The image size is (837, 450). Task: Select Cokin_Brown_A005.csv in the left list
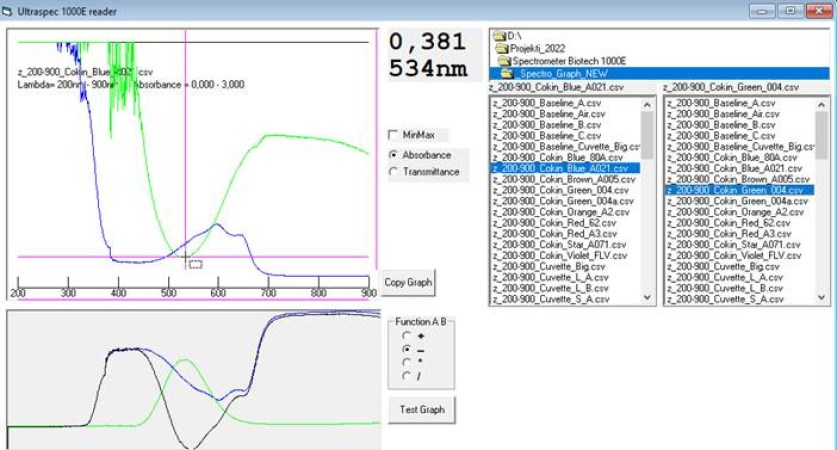[x=564, y=179]
